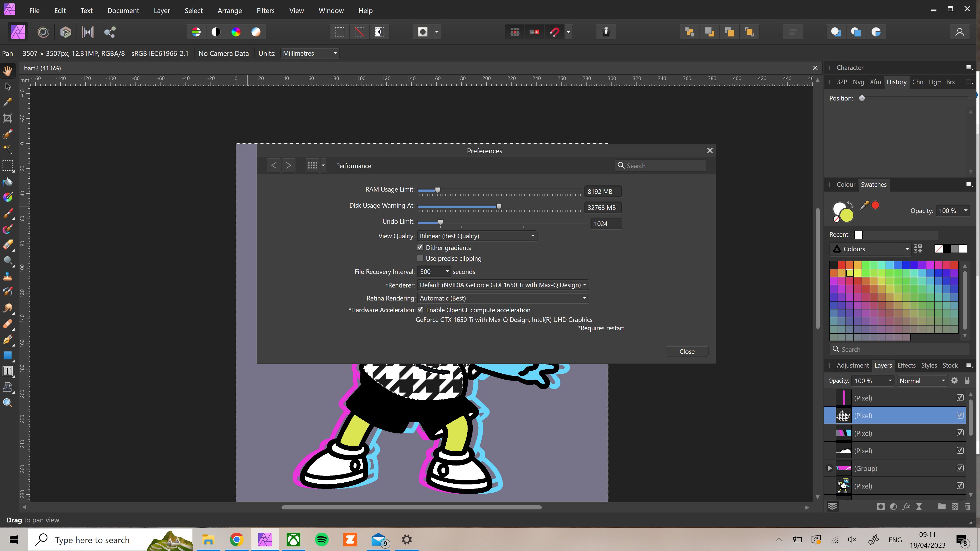
Task: Go back in Preferences navigation
Action: pos(274,165)
